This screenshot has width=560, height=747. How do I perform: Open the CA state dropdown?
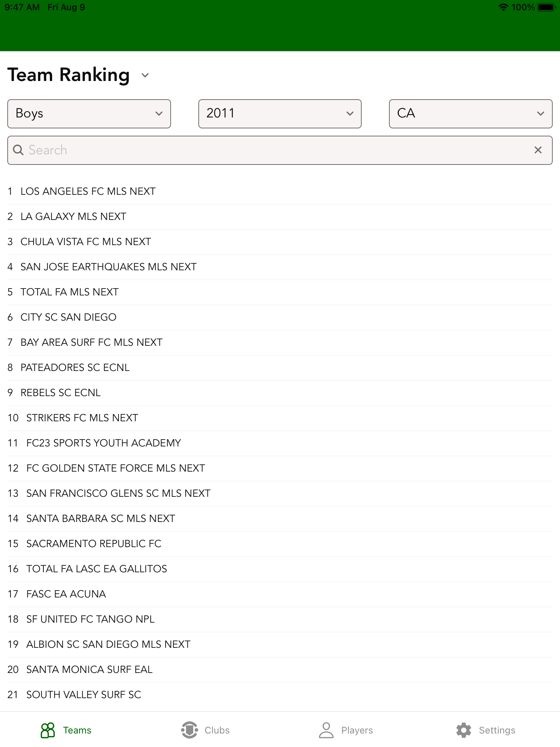tap(470, 113)
